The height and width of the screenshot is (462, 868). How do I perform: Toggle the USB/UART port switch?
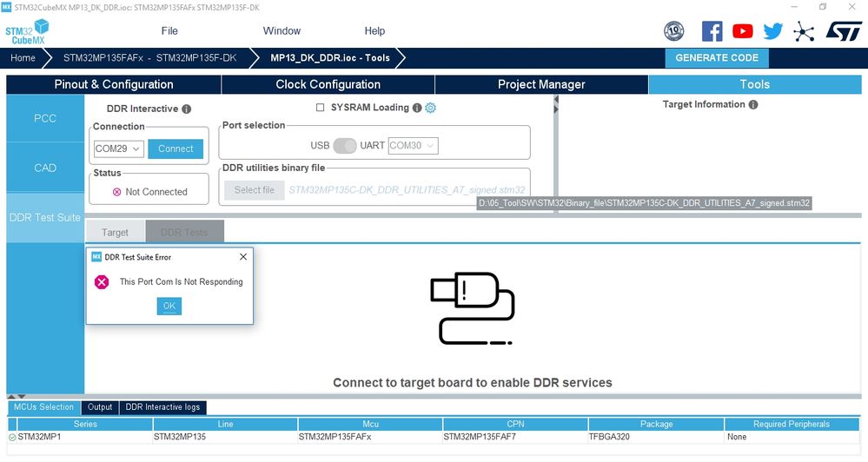345,146
